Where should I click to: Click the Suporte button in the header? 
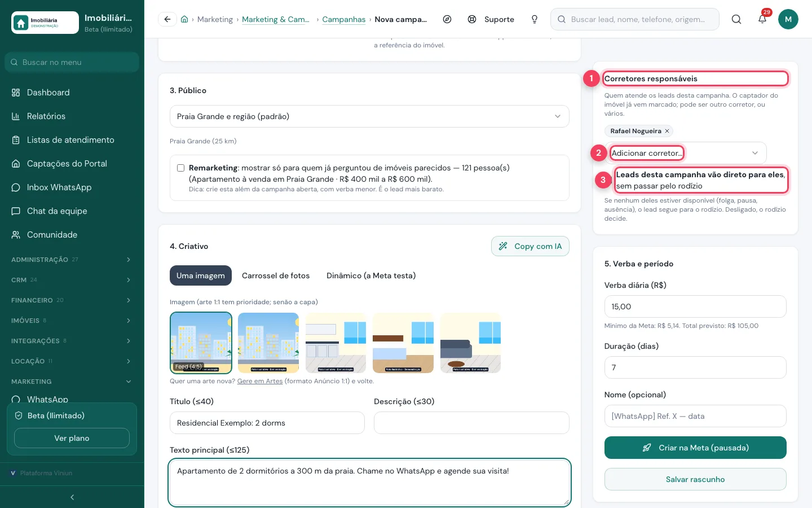click(x=491, y=19)
